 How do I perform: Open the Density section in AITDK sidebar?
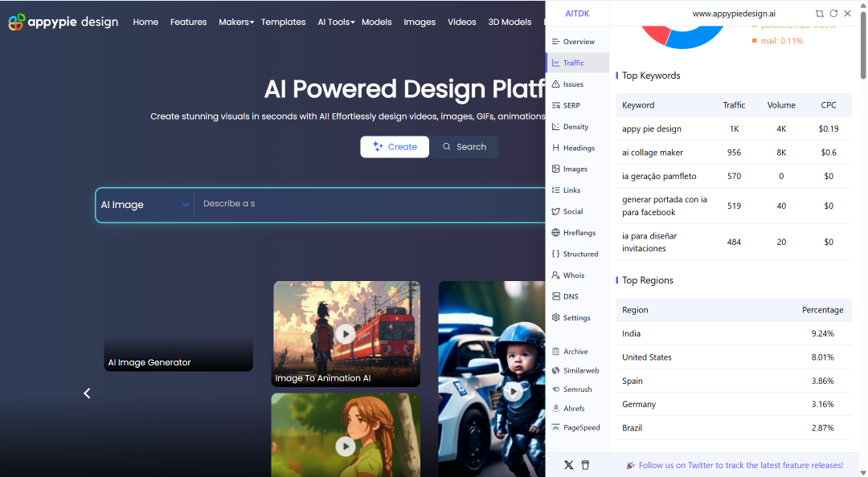pyautogui.click(x=577, y=127)
